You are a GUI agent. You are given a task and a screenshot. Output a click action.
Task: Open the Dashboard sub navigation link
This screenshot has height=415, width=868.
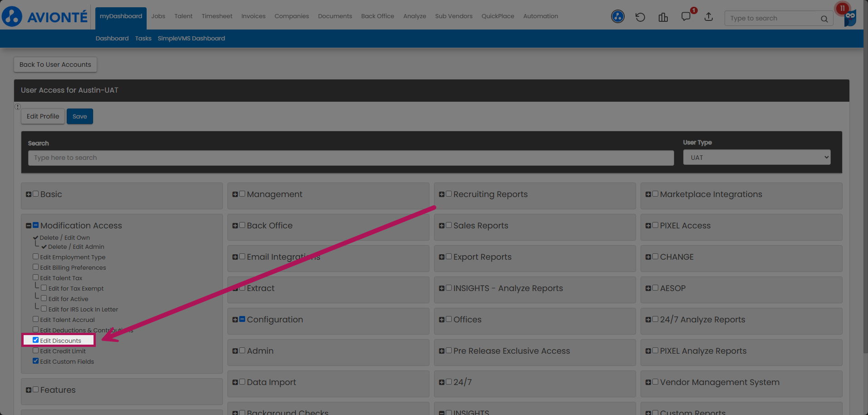(x=112, y=39)
